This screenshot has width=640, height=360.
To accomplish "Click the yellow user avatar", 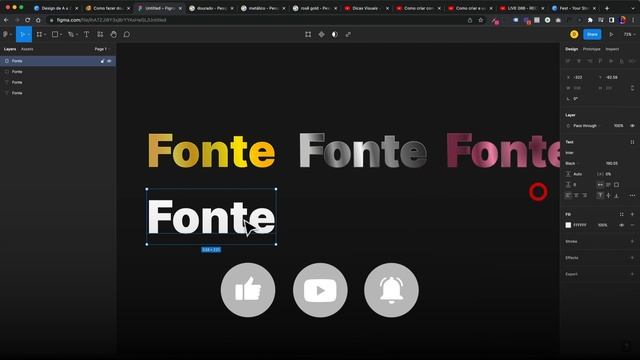I will [574, 34].
